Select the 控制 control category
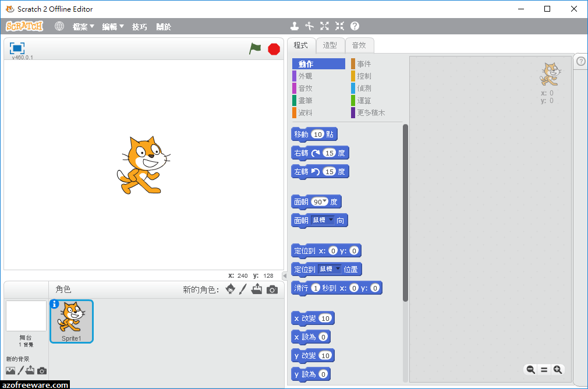 376,76
